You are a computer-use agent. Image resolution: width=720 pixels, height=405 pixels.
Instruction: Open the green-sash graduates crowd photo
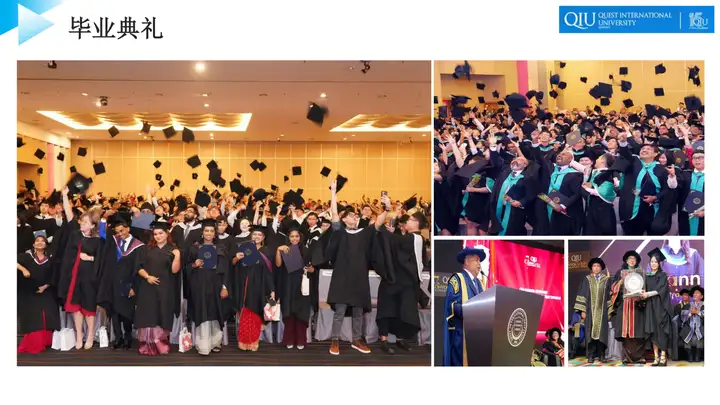569,148
